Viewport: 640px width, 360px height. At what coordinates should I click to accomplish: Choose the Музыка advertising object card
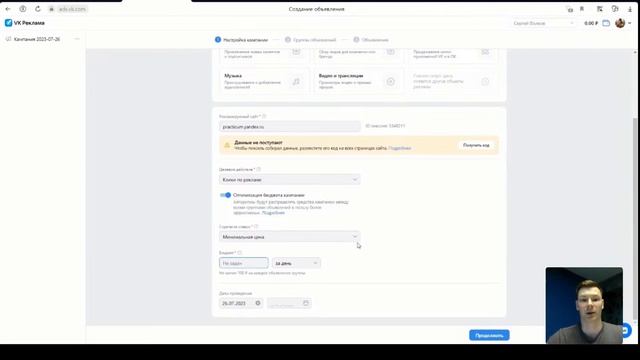tap(264, 81)
